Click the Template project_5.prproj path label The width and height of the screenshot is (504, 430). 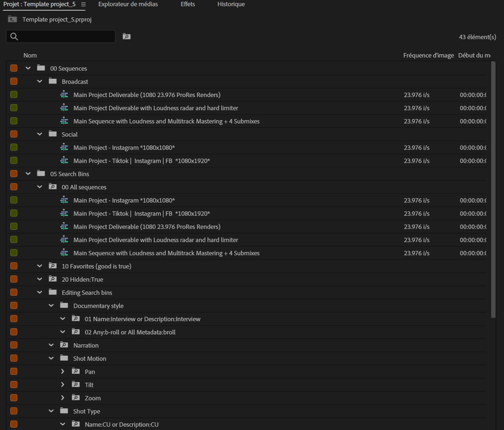click(57, 19)
